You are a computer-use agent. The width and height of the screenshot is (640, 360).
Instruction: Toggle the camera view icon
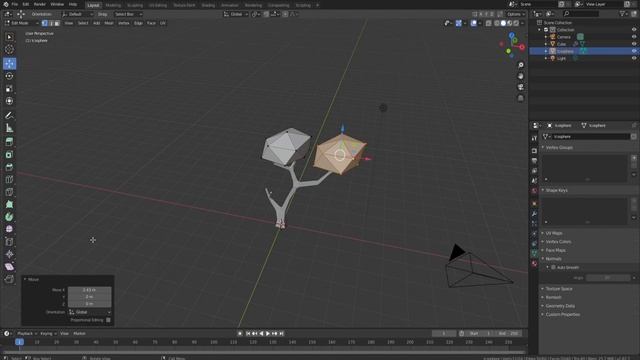click(521, 87)
